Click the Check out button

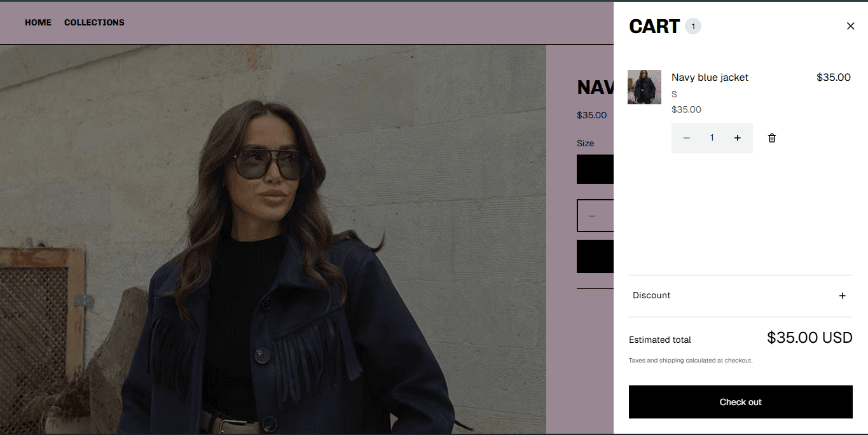pyautogui.click(x=741, y=402)
